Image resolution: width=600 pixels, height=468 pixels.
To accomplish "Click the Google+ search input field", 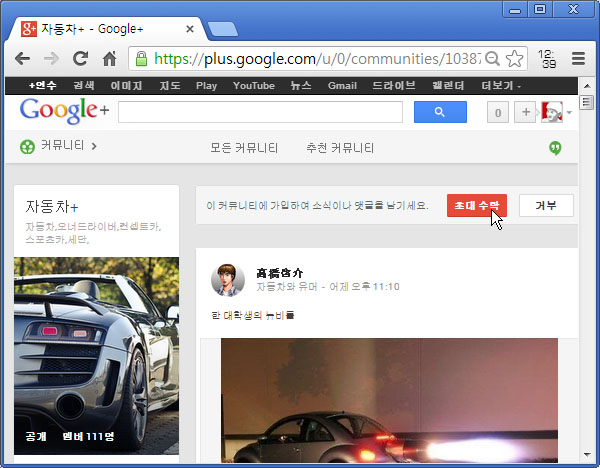I will click(x=260, y=112).
